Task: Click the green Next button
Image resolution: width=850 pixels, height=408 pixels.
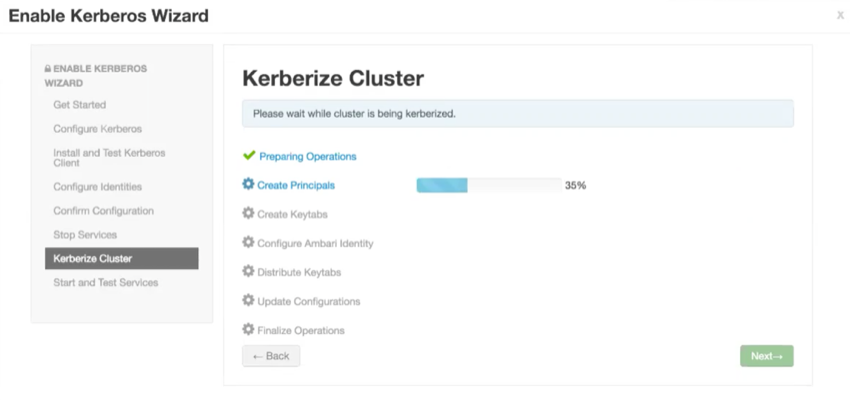Action: tap(767, 356)
